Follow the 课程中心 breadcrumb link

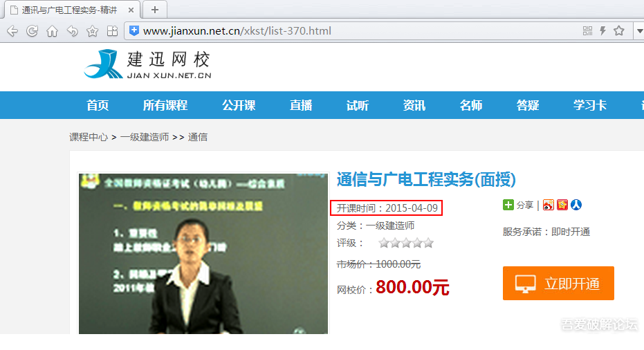tap(89, 137)
